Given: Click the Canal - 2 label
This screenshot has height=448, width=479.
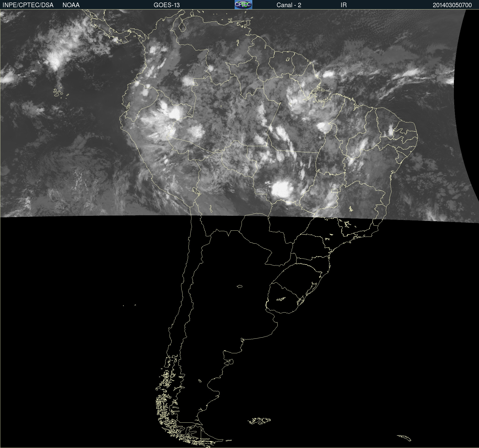Looking at the screenshot, I should coord(289,5).
